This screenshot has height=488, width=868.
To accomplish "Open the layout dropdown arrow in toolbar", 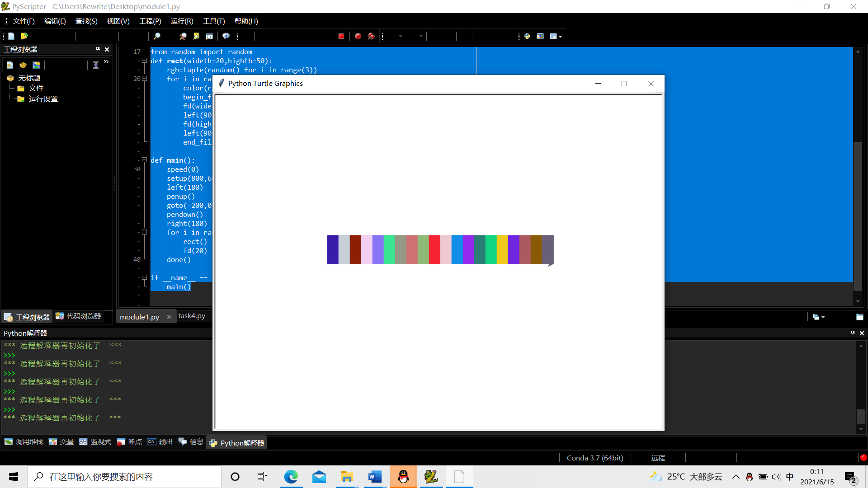I will [561, 37].
